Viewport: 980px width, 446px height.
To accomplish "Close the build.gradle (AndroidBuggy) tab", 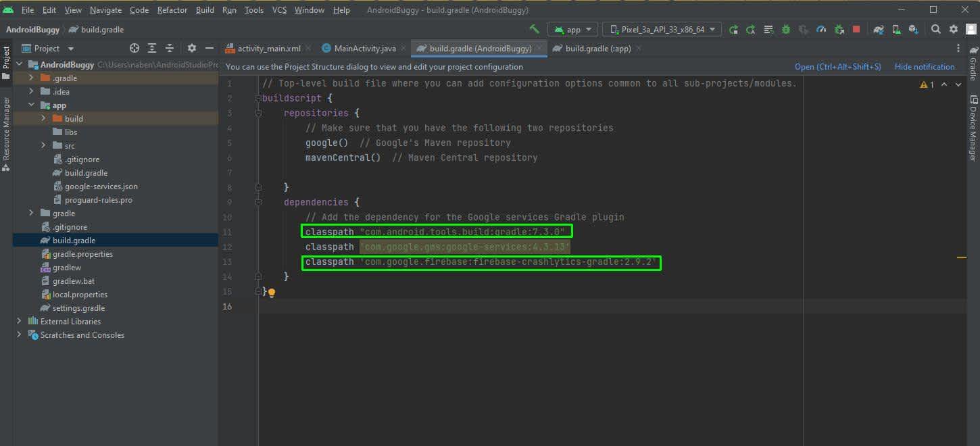I will tap(539, 49).
